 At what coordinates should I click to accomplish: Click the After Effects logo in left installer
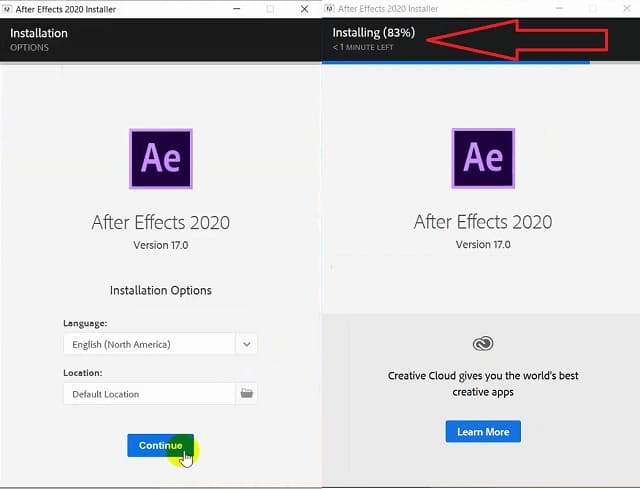point(161,159)
